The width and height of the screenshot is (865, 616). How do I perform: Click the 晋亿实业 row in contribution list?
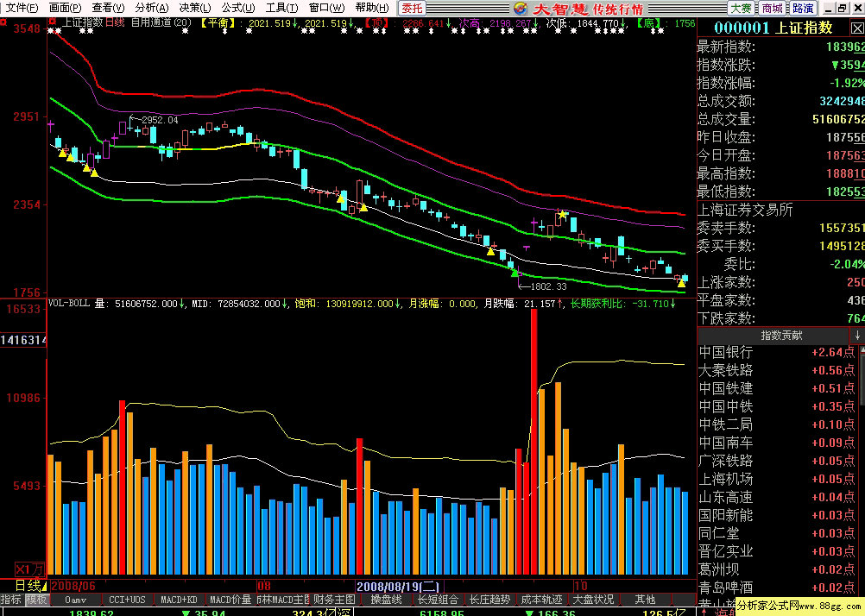pos(777,551)
